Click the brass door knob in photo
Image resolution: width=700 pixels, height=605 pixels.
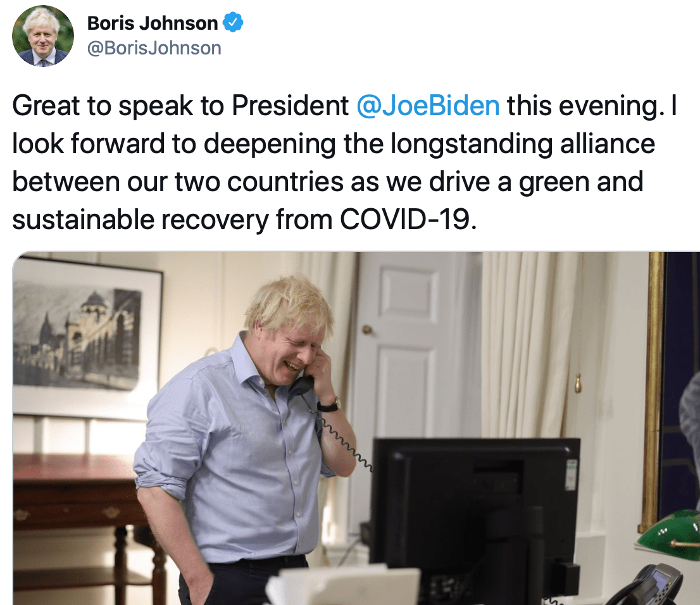coord(368,330)
